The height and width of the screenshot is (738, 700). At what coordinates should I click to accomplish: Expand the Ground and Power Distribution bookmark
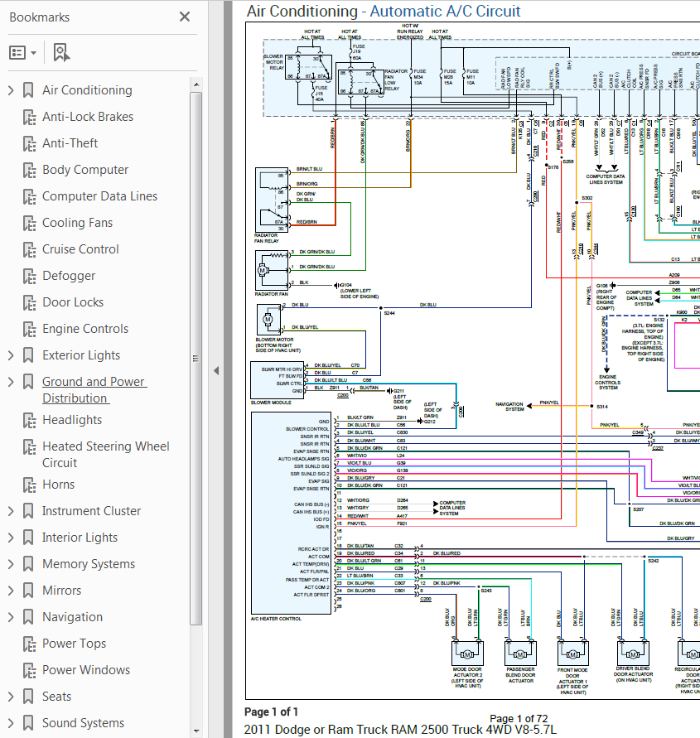[x=11, y=382]
